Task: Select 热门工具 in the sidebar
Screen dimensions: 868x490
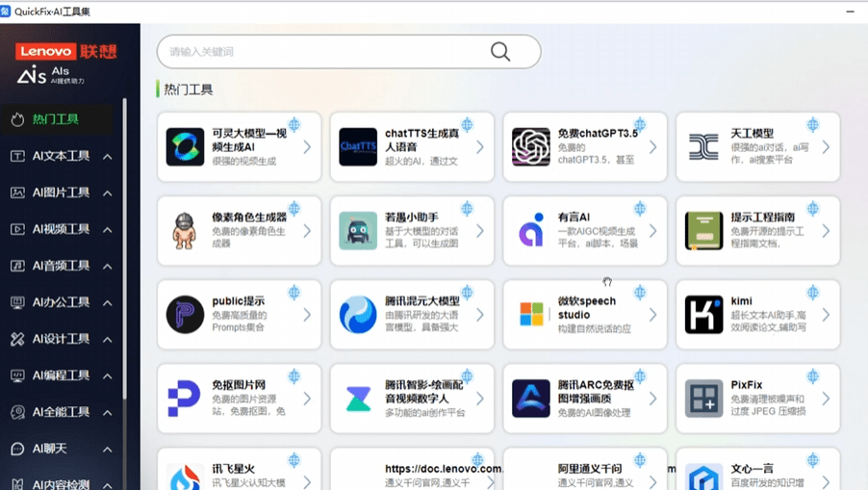Action: click(56, 119)
